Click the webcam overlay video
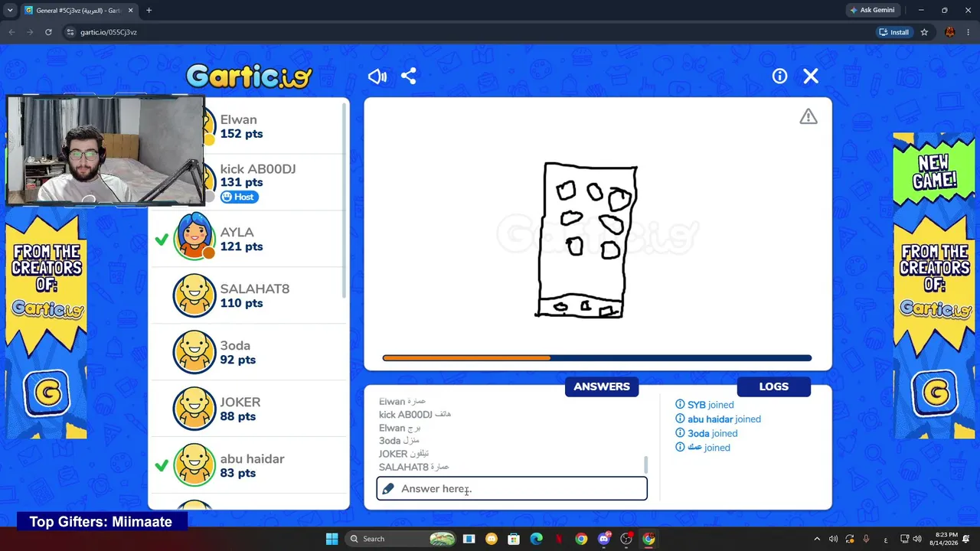 tap(106, 150)
